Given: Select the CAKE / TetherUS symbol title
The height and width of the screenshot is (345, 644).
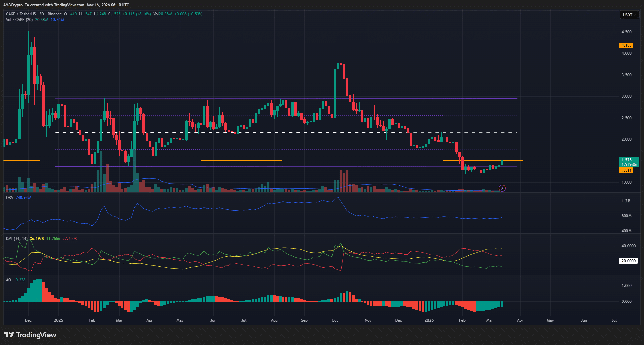Looking at the screenshot, I should tap(21, 14).
